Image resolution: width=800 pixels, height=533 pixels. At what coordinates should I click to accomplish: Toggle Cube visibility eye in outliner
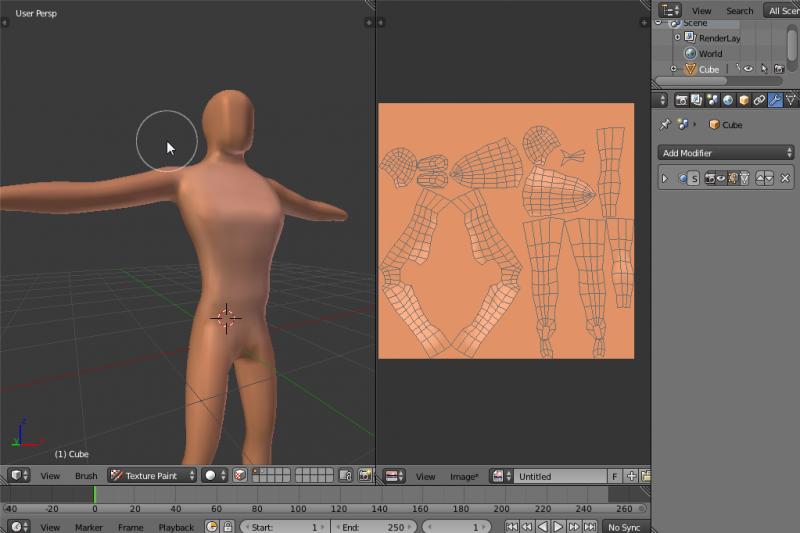pos(746,69)
